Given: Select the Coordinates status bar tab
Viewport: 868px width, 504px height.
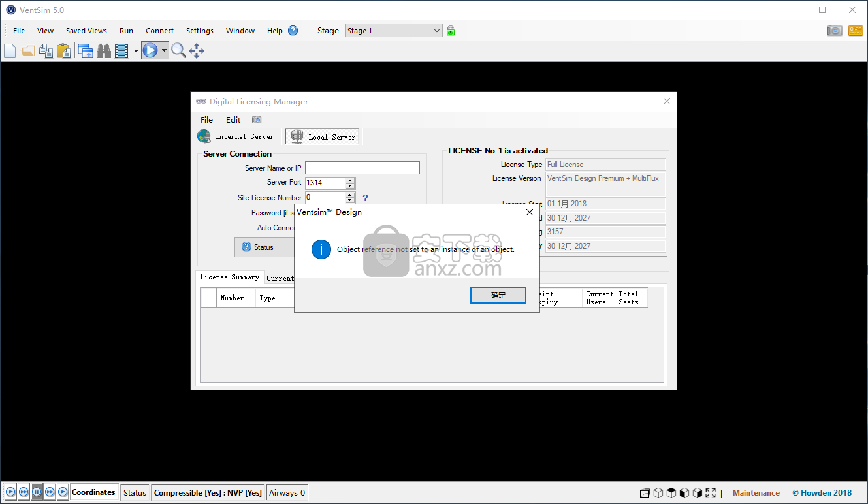Looking at the screenshot, I should click(x=93, y=492).
